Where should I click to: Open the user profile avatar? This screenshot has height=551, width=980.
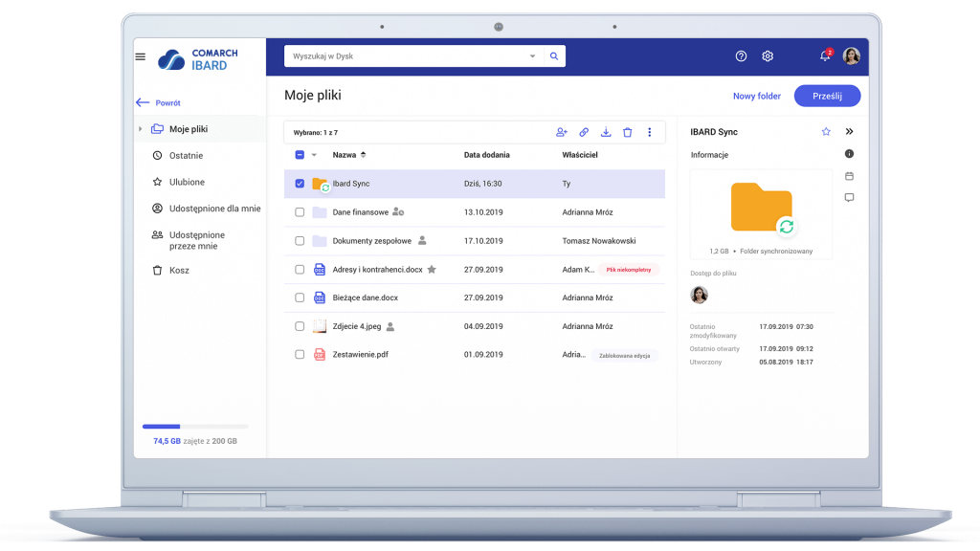pos(851,56)
